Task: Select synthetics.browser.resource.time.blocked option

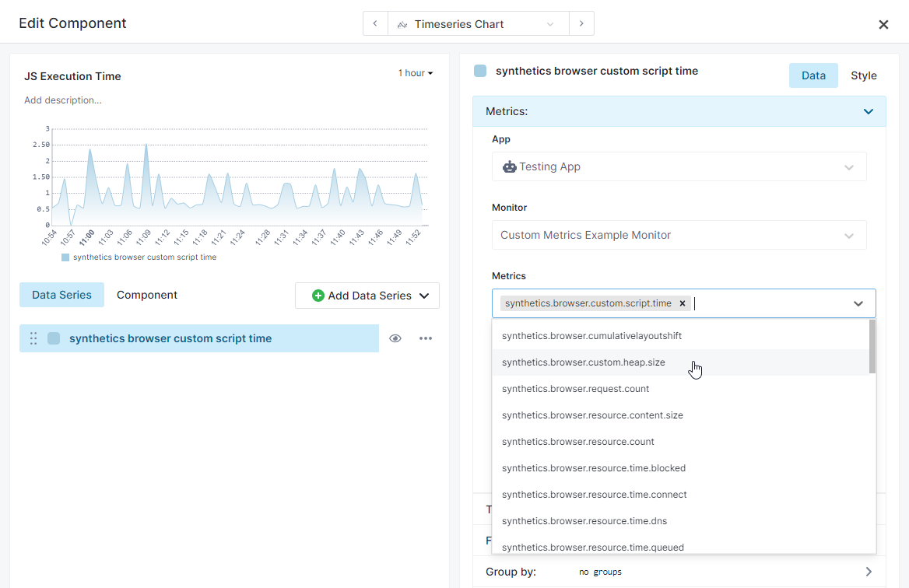Action: tap(681, 468)
